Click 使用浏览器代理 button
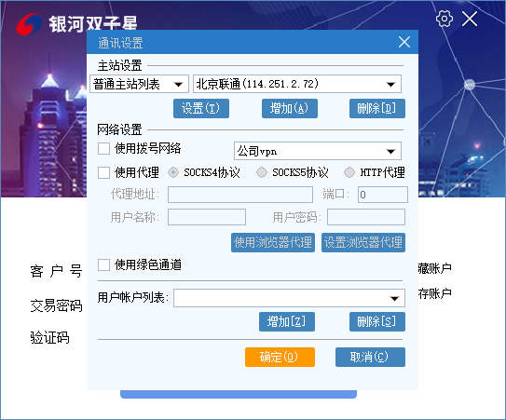Viewport: 506px width, 420px height. (x=273, y=242)
